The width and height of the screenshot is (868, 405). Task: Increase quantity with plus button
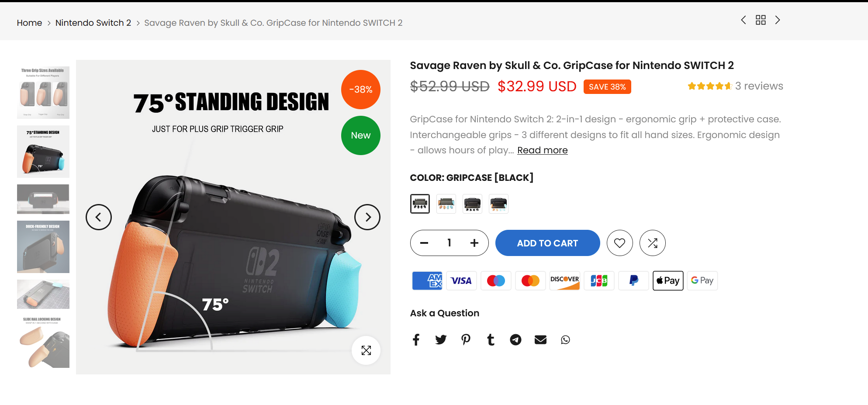(x=474, y=243)
